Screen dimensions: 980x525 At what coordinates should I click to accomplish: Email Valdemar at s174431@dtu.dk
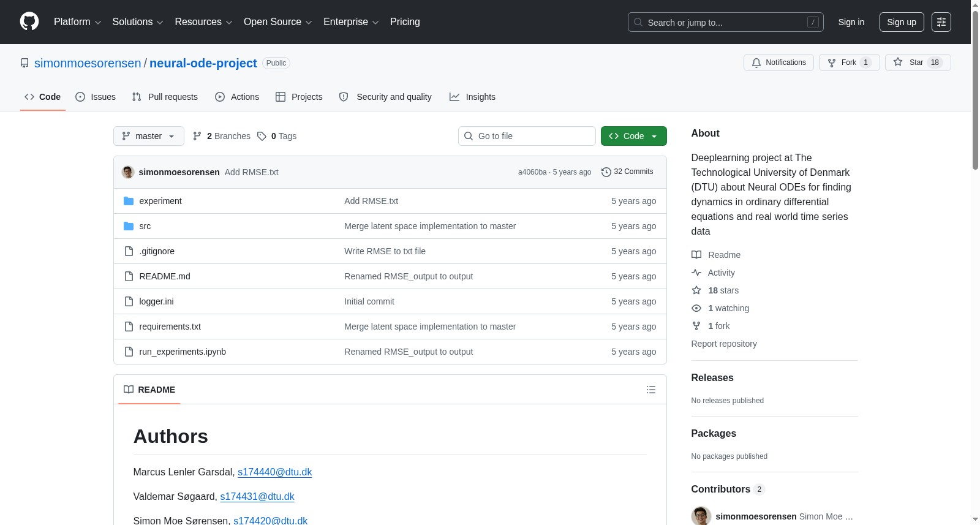[x=257, y=496]
